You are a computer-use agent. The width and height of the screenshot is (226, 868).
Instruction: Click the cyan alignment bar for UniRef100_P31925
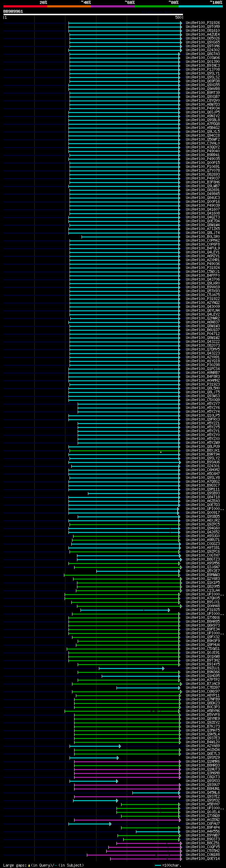coord(125,610)
